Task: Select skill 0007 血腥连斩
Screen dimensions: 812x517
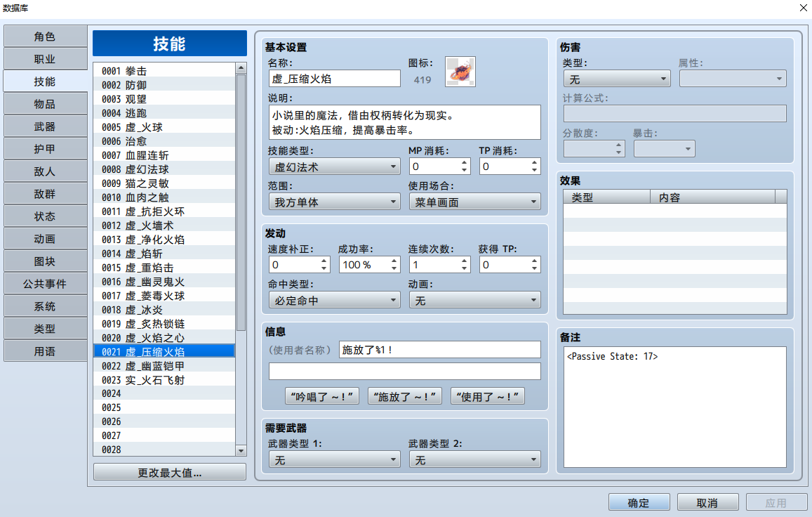Action: (x=164, y=155)
